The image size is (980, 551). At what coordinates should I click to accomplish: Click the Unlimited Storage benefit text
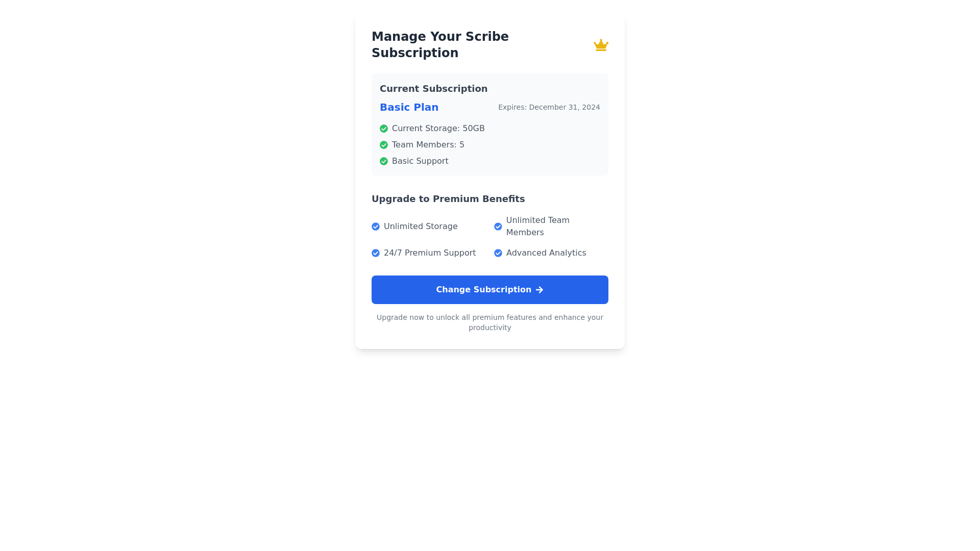(421, 227)
